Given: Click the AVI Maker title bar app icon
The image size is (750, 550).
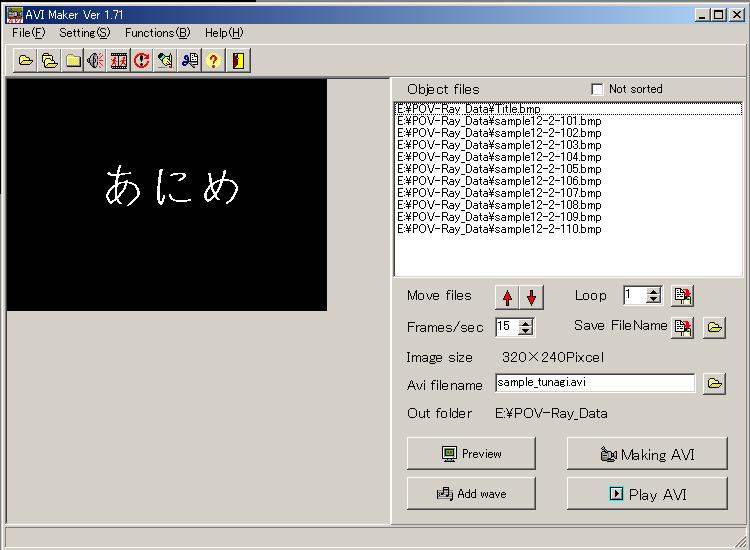Looking at the screenshot, I should (15, 15).
